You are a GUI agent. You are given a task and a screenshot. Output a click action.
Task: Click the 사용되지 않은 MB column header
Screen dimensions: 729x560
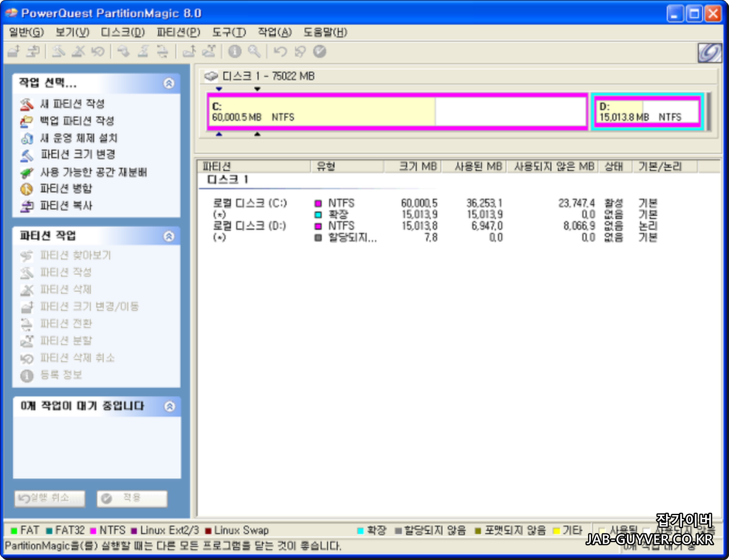[x=552, y=166]
